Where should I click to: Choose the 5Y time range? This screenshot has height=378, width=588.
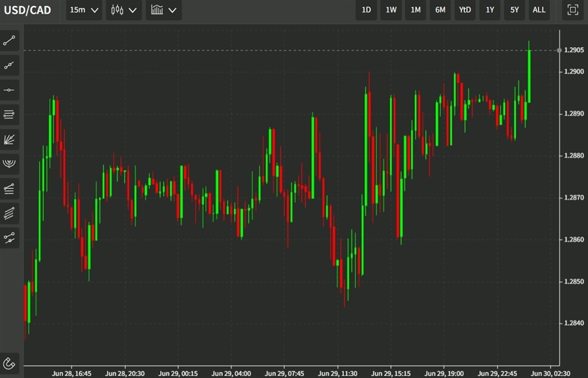[514, 10]
